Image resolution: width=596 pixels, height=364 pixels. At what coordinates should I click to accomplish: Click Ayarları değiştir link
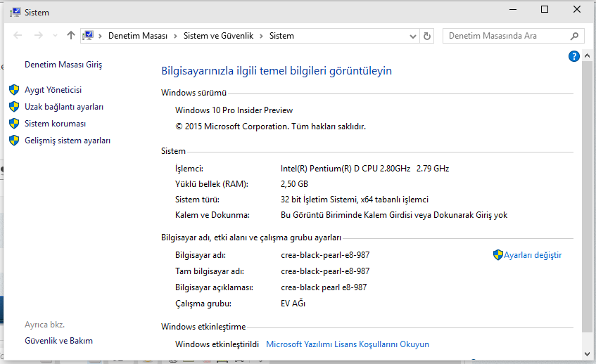(x=533, y=255)
